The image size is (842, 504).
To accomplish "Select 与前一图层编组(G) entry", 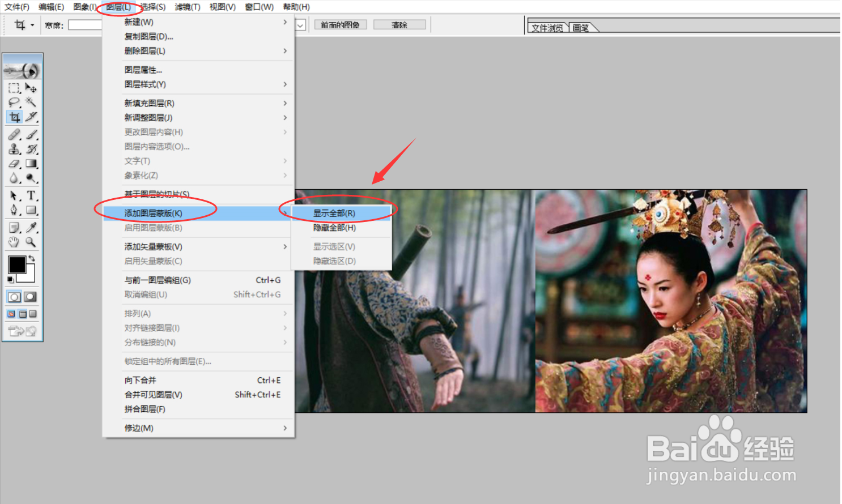I will [198, 280].
